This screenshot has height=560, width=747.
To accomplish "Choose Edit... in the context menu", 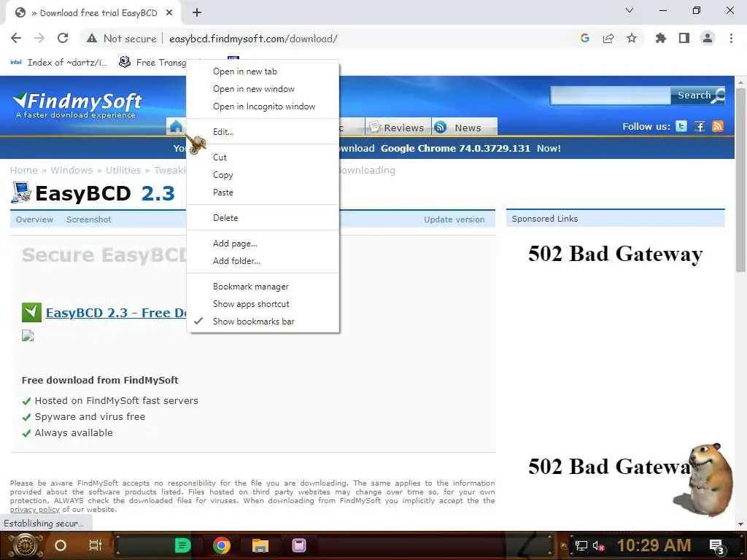I will coord(263,132).
